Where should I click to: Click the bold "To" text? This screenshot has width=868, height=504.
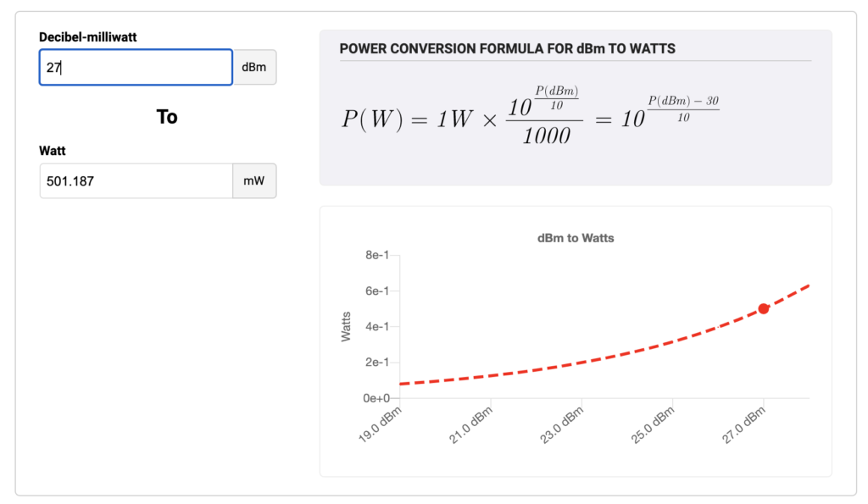point(167,117)
